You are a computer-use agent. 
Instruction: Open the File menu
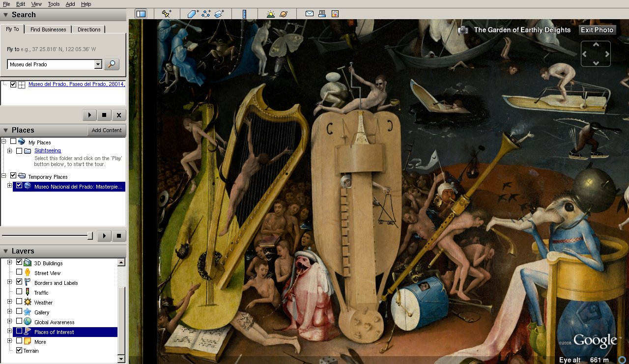(6, 4)
